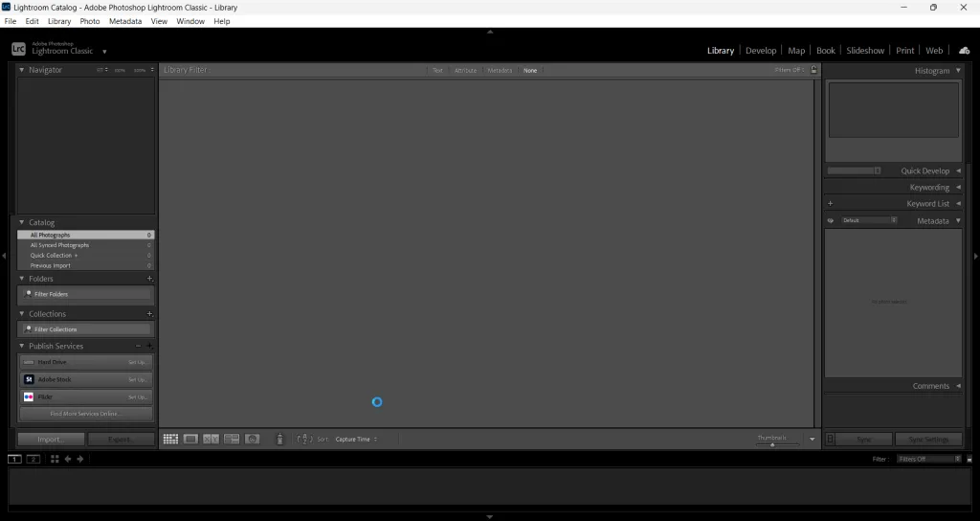Toggle filmstrip filter switch

pyautogui.click(x=969, y=459)
